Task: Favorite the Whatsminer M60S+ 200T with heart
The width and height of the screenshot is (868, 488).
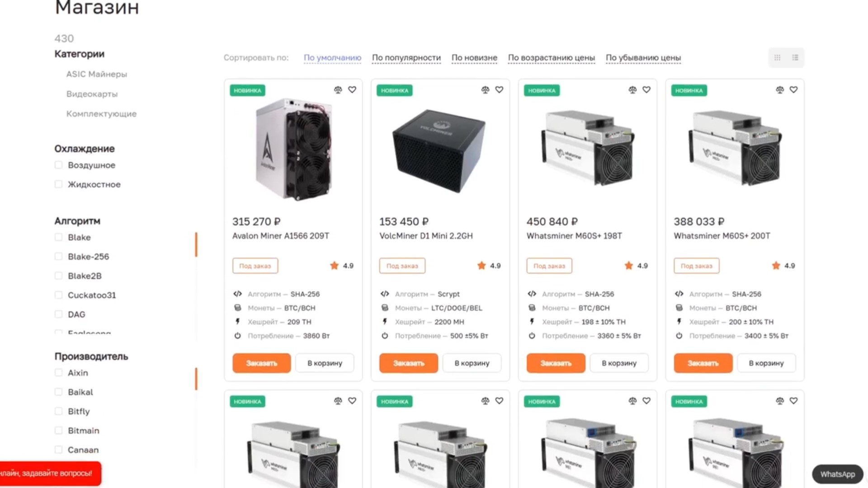Action: (793, 90)
